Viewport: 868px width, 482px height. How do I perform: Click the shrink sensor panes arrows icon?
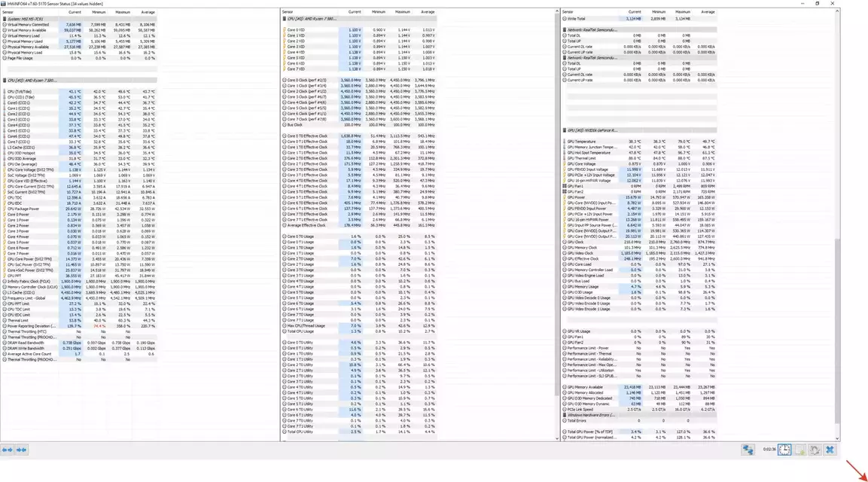coord(21,450)
